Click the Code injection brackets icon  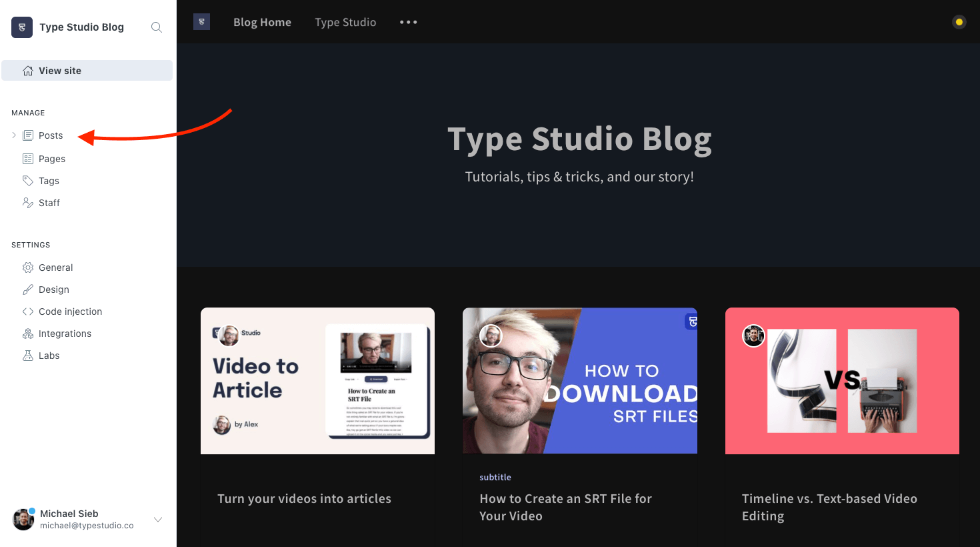[28, 312]
